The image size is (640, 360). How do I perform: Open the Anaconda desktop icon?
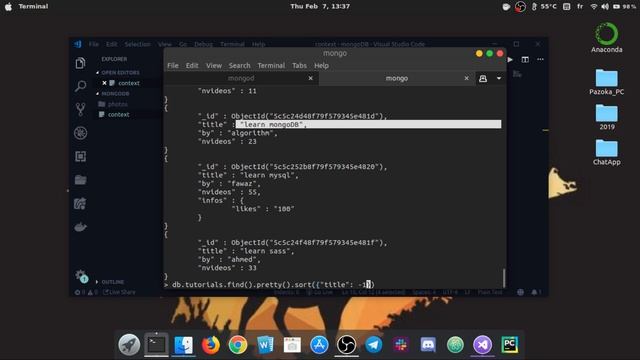click(607, 38)
